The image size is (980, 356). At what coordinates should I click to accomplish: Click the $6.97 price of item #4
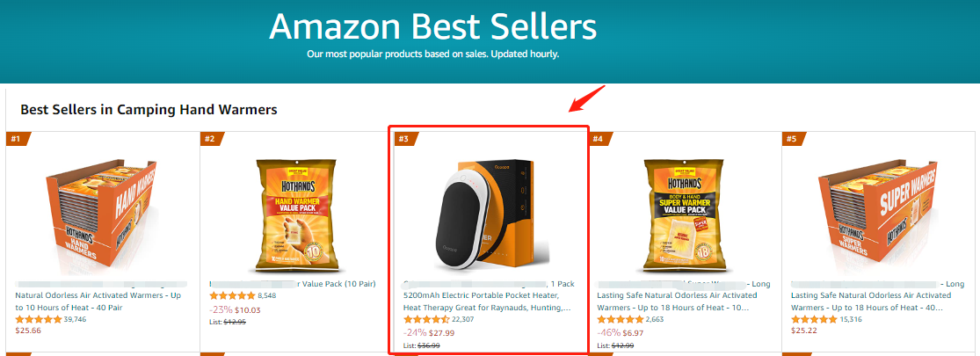[635, 333]
